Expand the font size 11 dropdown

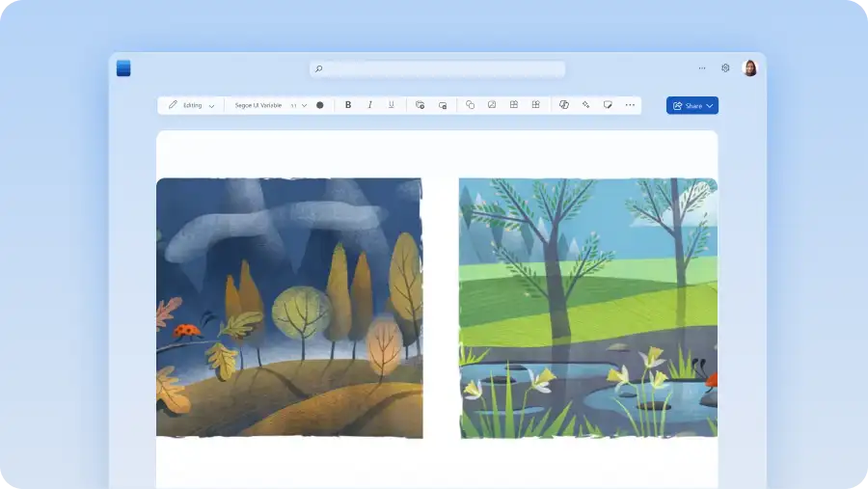click(299, 105)
